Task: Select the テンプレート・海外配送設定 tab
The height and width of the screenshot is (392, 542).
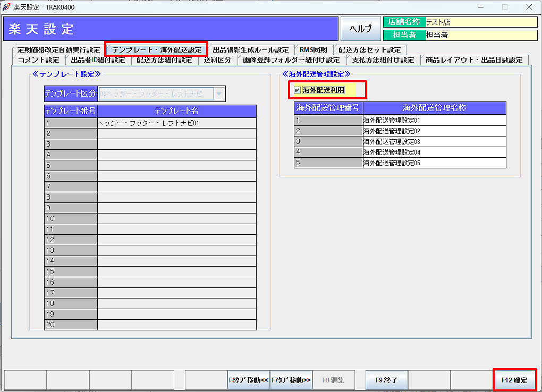Action: click(x=157, y=50)
